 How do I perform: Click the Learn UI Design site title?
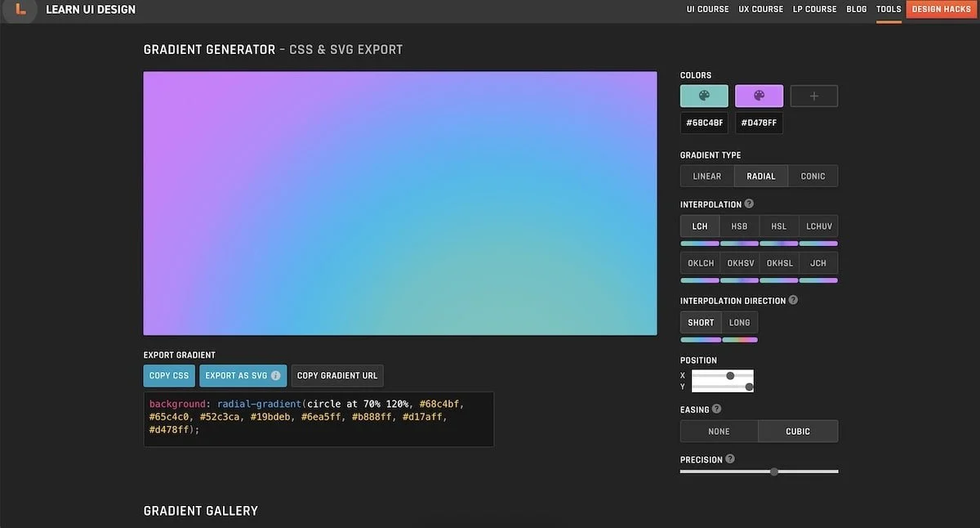click(91, 10)
